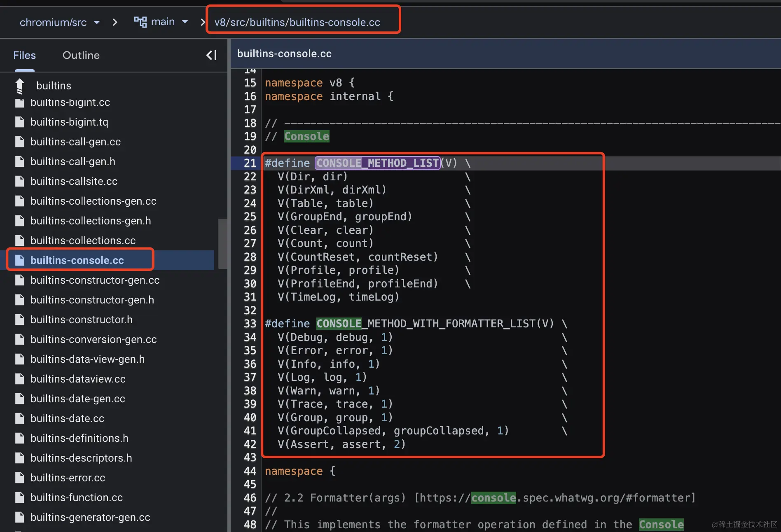
Task: Open builtins-date.cc file
Action: [67, 418]
